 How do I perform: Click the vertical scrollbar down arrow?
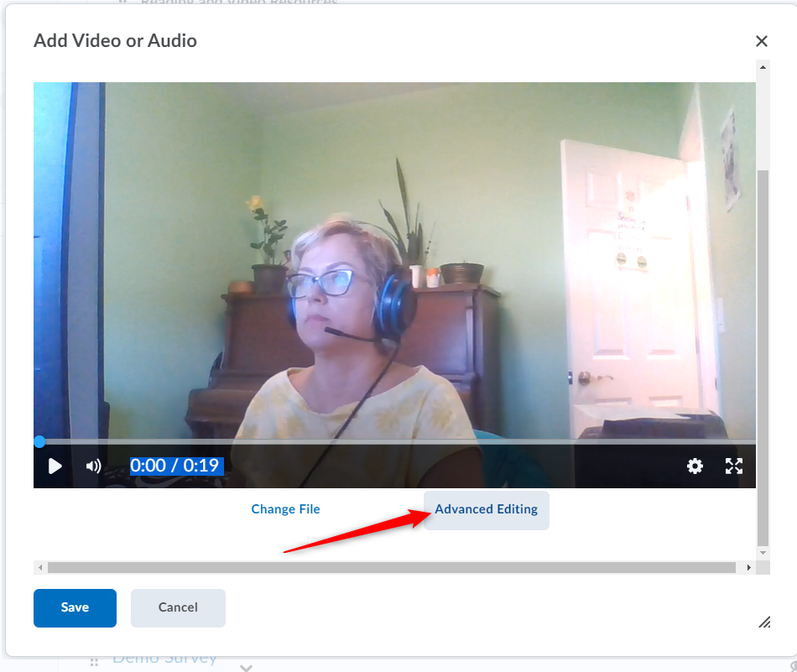click(763, 554)
